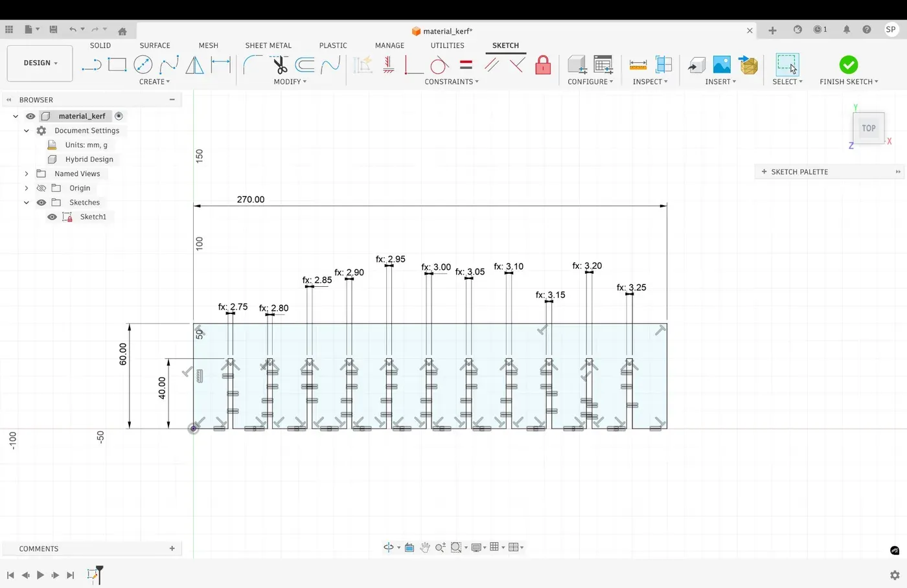907x588 pixels.
Task: Click the Tangent constraint icon
Action: coord(439,65)
